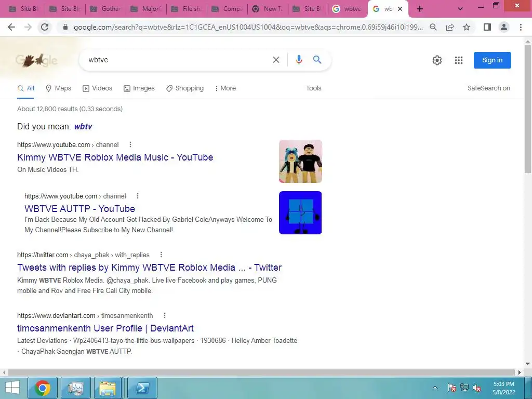
Task: Toggle the Chrome side panel
Action: (487, 27)
